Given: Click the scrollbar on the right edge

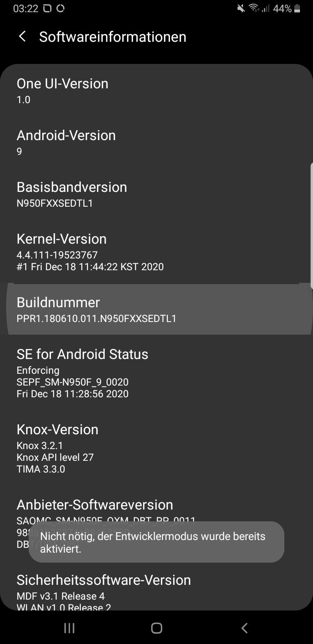Looking at the screenshot, I should 311,224.
